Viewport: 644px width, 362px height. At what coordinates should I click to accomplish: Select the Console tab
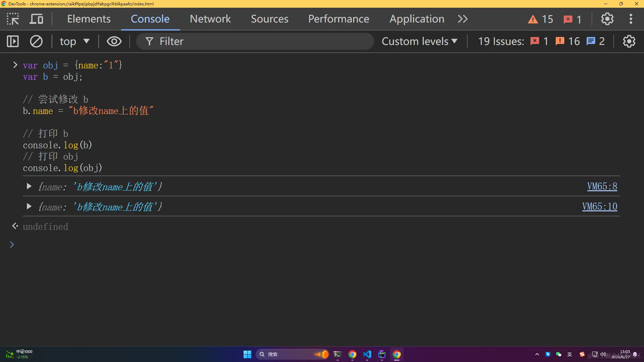point(150,19)
